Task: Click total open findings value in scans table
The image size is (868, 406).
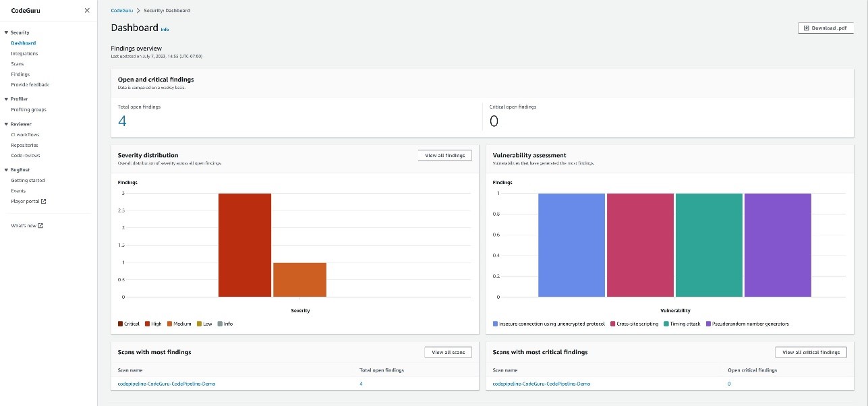Action: 361,384
